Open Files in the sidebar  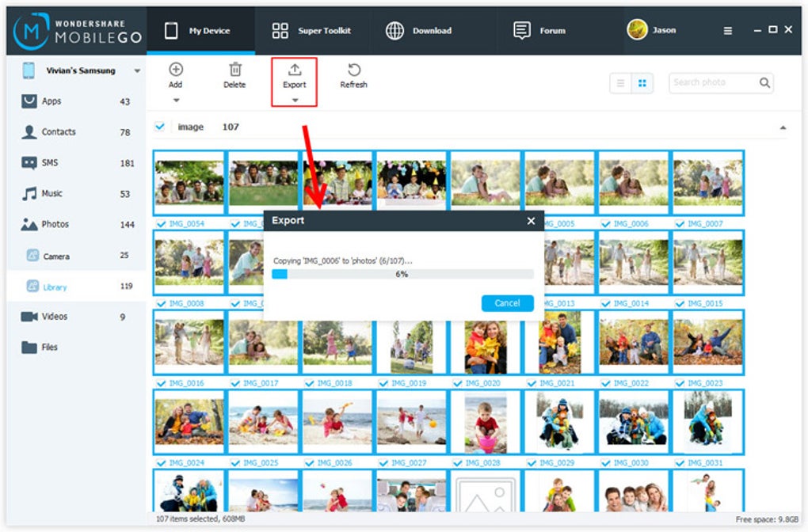coord(78,347)
